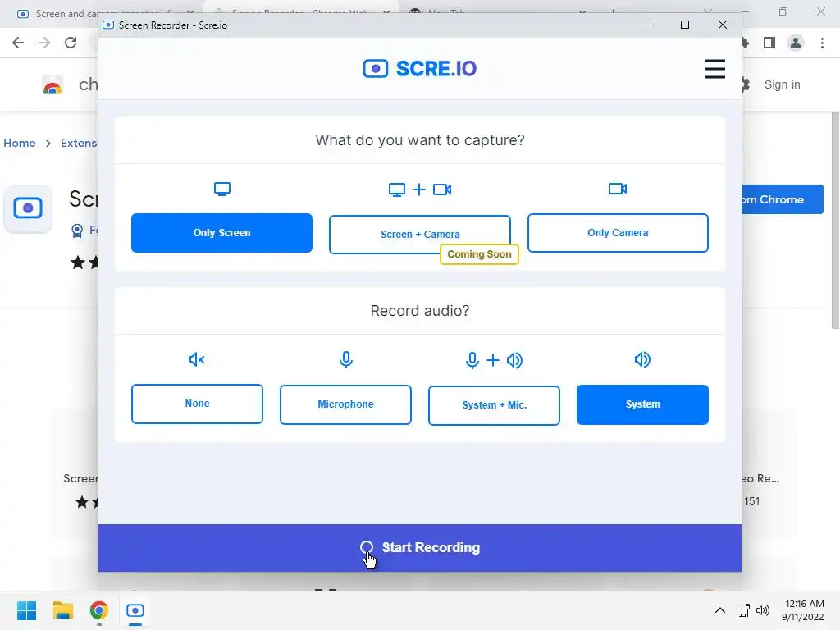Open Google Chrome from the taskbar

coord(99,610)
